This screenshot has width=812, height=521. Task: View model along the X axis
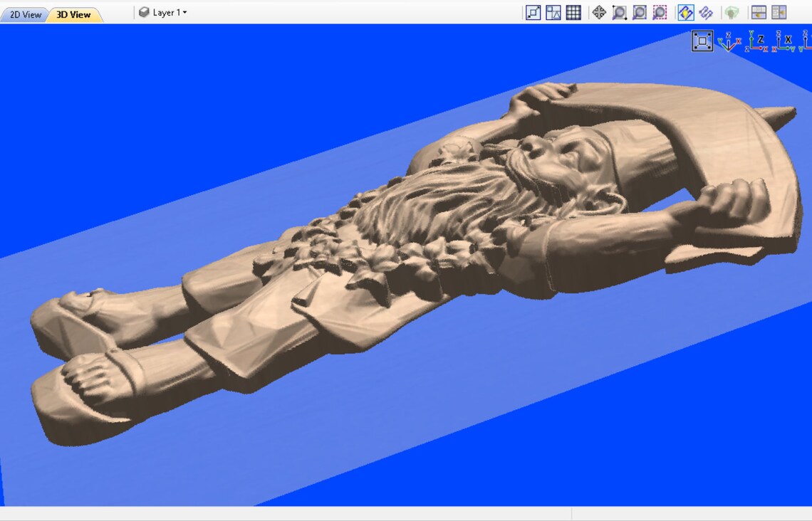[x=784, y=41]
